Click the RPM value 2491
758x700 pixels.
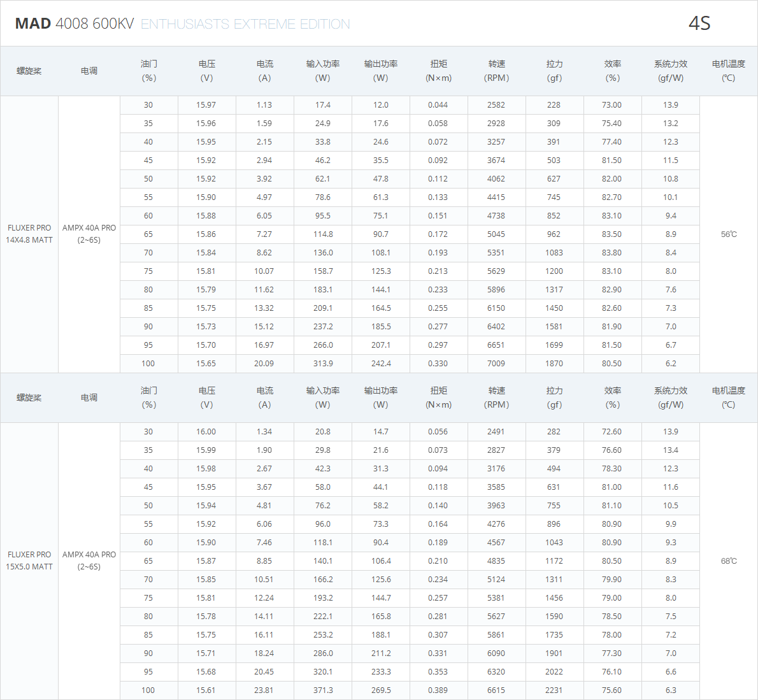496,432
